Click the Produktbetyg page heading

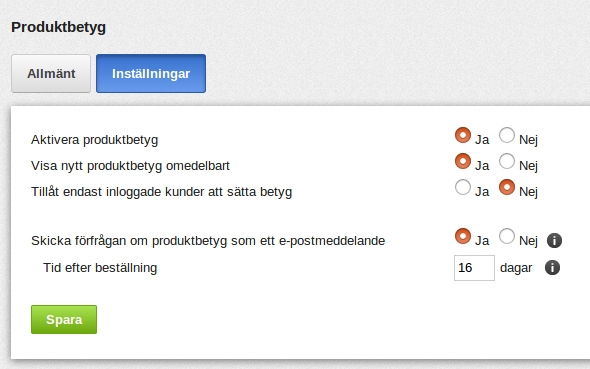tap(58, 27)
